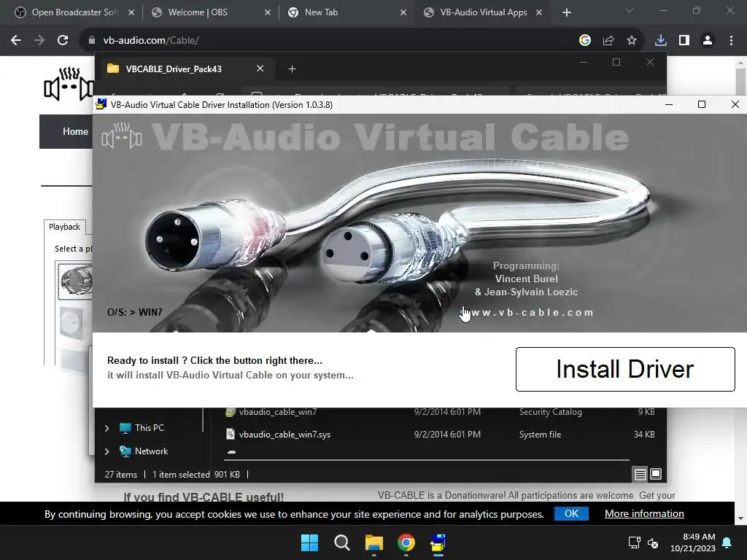The image size is (747, 560).
Task: Click the Chrome taskbar icon
Action: [406, 542]
